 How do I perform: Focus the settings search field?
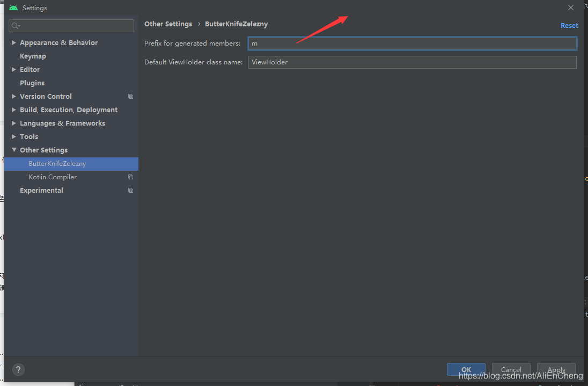coord(71,26)
